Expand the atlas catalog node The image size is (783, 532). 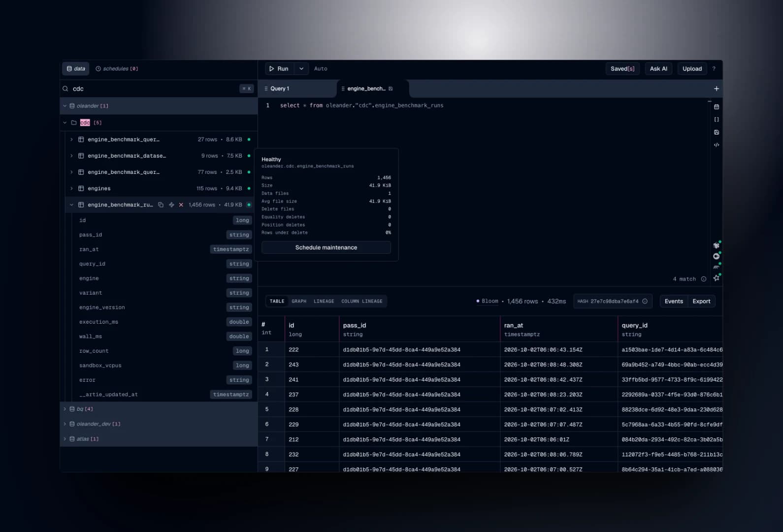[65, 439]
